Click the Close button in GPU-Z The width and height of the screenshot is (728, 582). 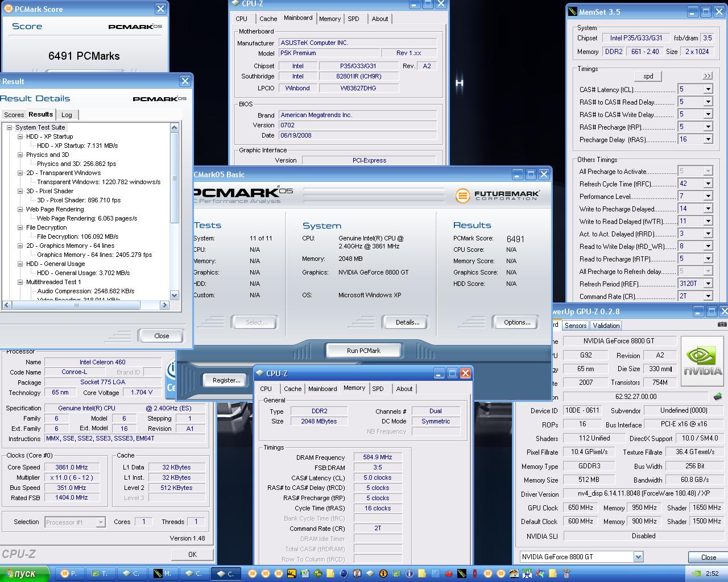click(708, 557)
